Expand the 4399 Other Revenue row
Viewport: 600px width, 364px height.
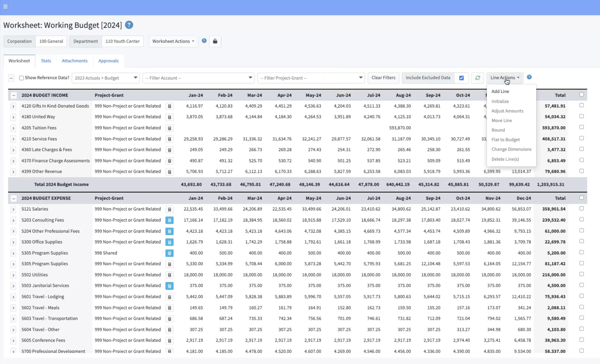click(13, 172)
